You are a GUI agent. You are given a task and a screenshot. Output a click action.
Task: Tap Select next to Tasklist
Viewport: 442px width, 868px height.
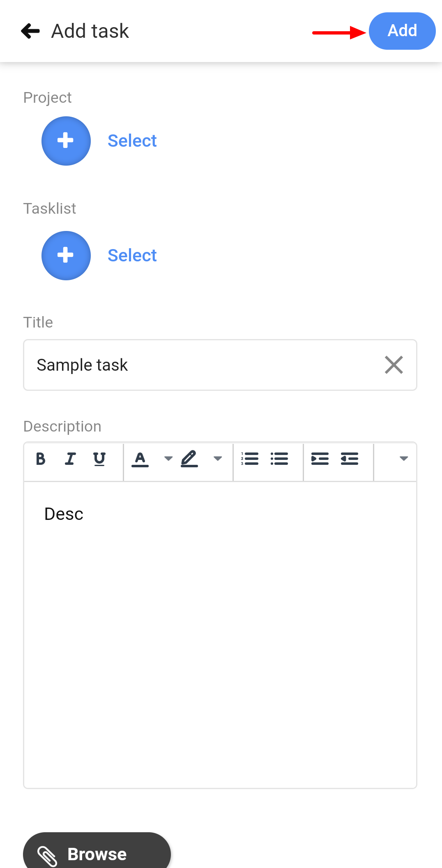tap(132, 256)
